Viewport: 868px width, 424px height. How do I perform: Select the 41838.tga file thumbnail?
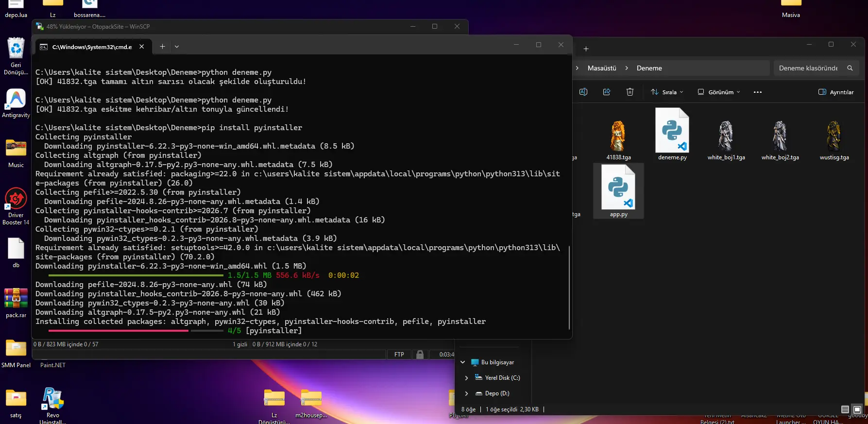(x=618, y=139)
